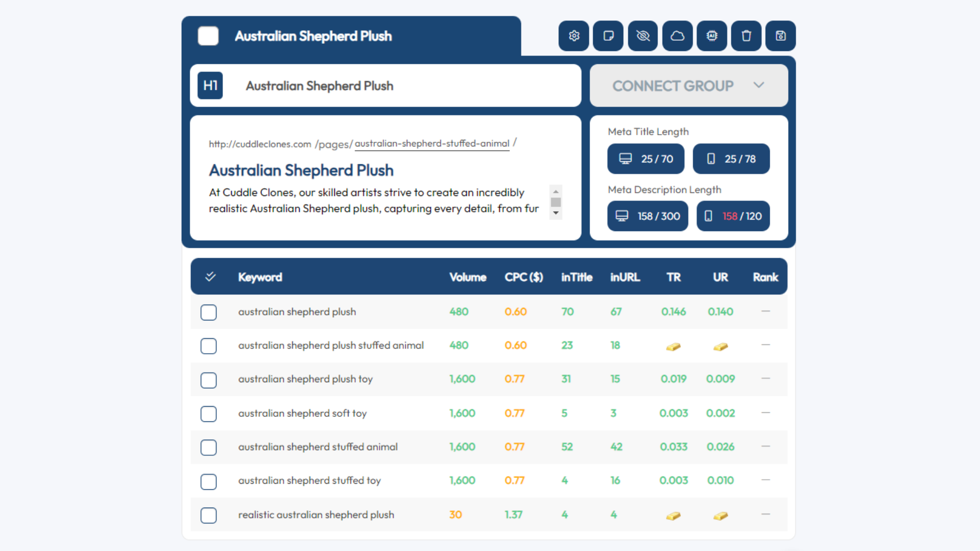Viewport: 980px width, 551px height.
Task: Select the checkbox for australian shepherd plush
Action: (209, 312)
